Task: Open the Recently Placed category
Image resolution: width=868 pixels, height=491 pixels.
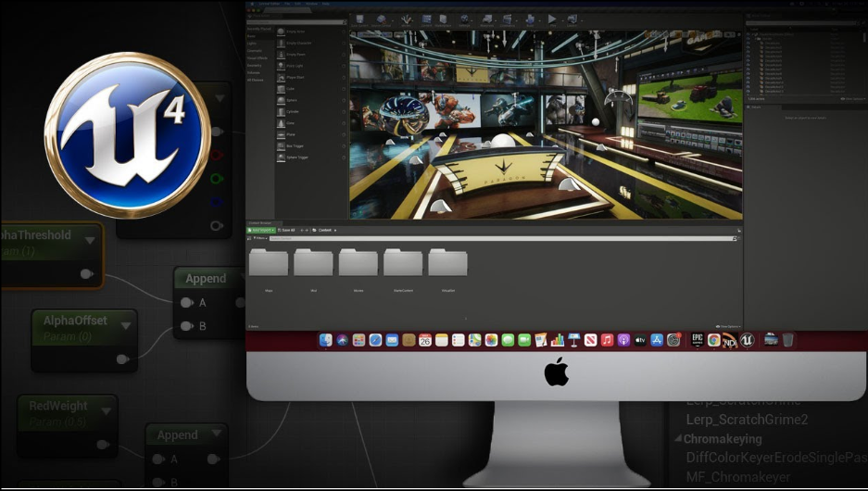Action: click(x=259, y=29)
